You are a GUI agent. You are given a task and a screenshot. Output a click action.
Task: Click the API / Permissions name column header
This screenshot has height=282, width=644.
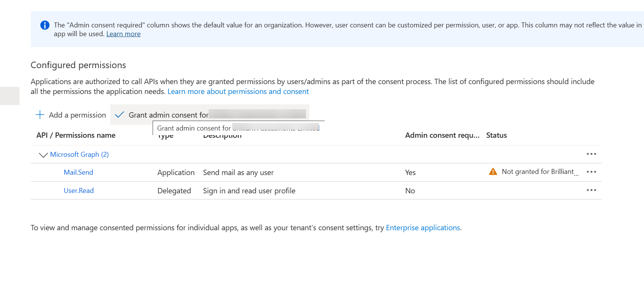coord(76,135)
